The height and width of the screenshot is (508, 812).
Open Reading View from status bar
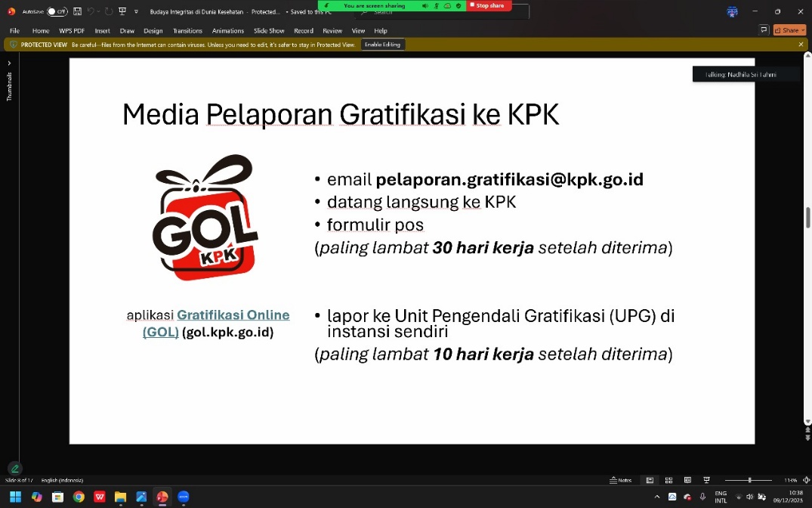tap(687, 480)
